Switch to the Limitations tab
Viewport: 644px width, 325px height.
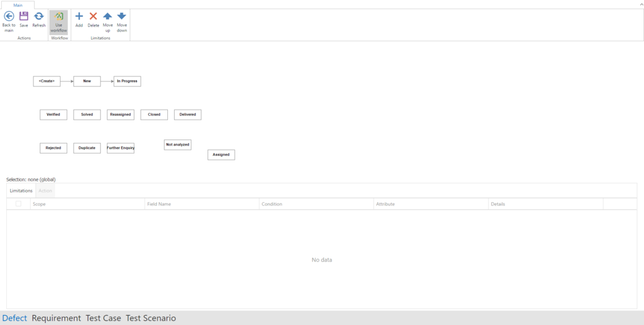coord(21,191)
